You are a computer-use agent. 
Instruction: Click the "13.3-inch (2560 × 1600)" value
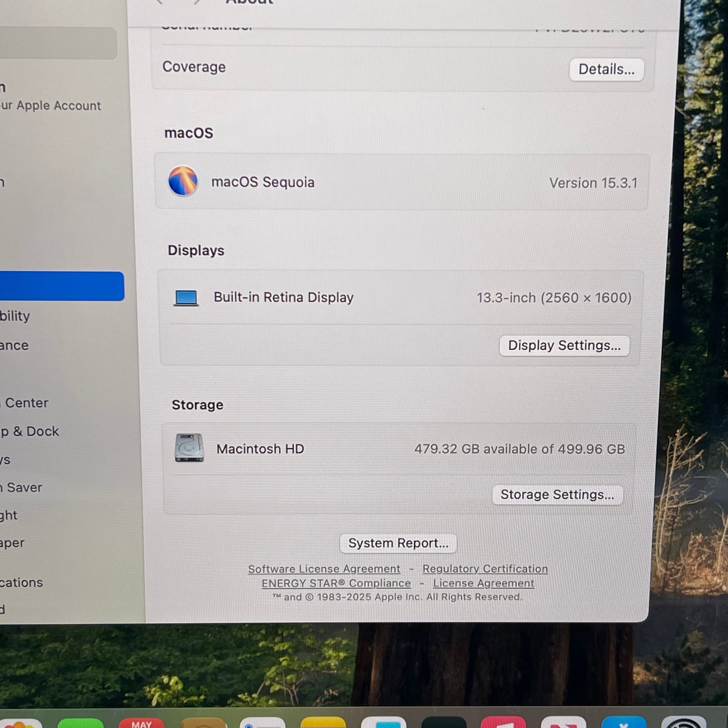click(554, 298)
